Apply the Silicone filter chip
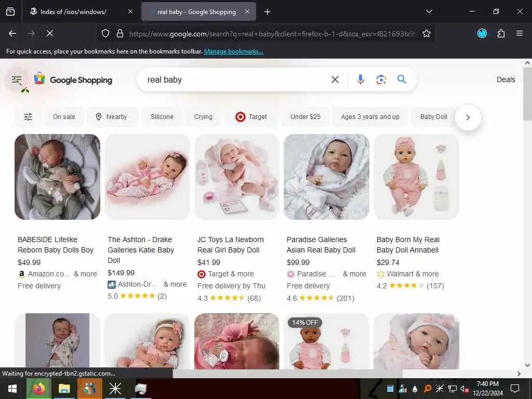532x399 pixels. click(162, 117)
